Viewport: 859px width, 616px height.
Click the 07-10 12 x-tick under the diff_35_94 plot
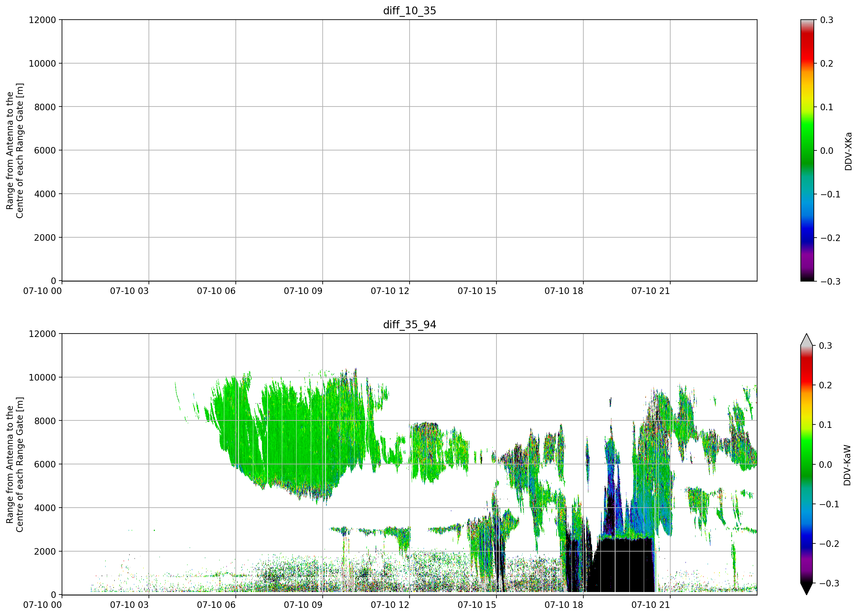click(x=390, y=605)
